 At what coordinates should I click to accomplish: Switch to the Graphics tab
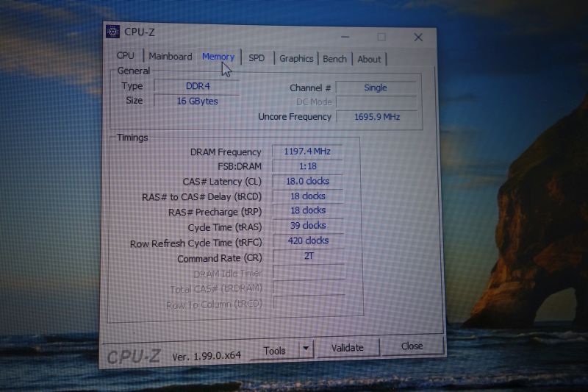[x=296, y=59]
